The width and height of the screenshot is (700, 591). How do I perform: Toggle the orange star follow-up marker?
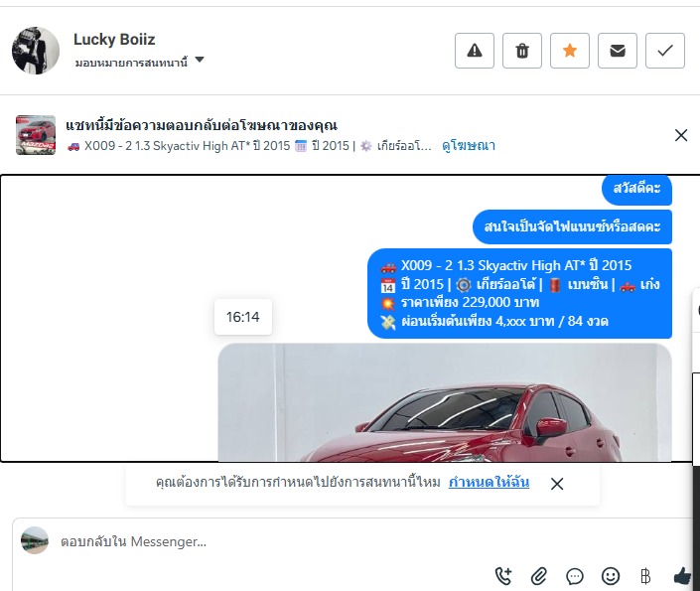click(570, 51)
